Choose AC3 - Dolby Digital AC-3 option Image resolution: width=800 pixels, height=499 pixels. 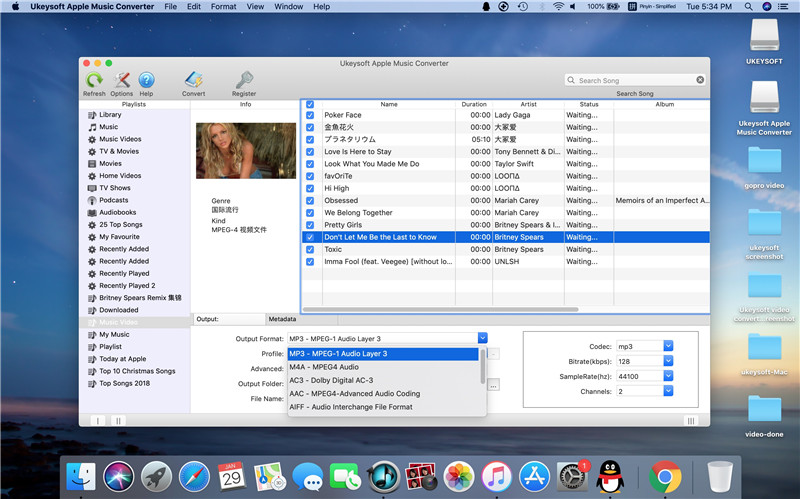tap(383, 380)
